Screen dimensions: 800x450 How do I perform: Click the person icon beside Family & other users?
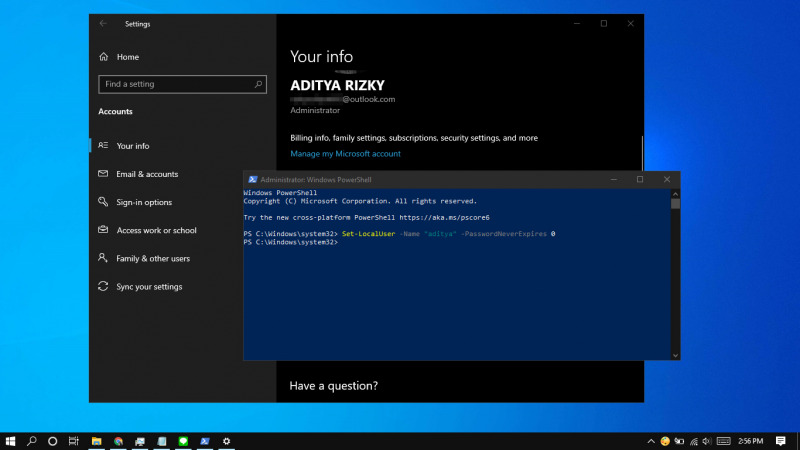click(103, 258)
